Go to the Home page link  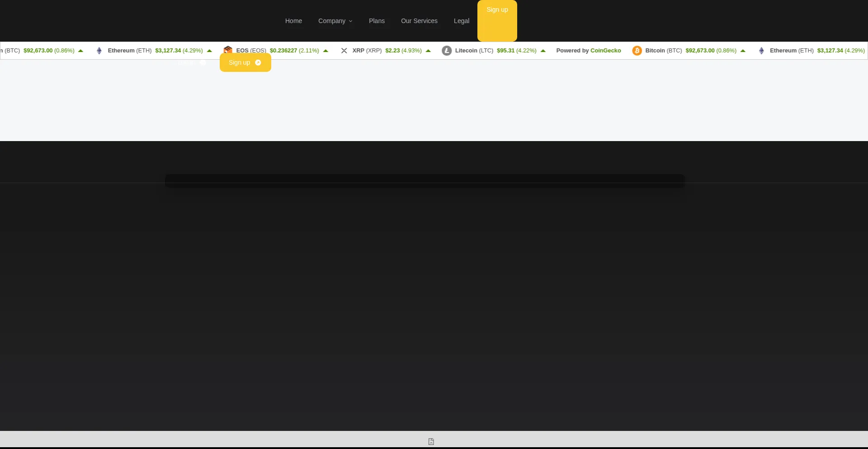(x=293, y=21)
